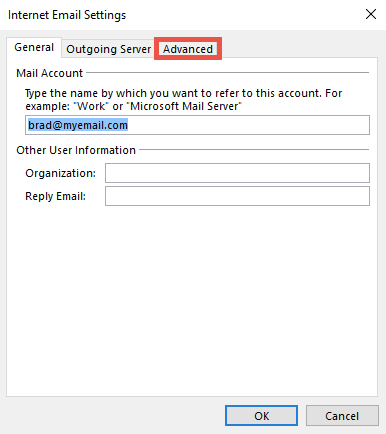Click the "Mail Account" section heading
The image size is (386, 434).
click(x=49, y=73)
